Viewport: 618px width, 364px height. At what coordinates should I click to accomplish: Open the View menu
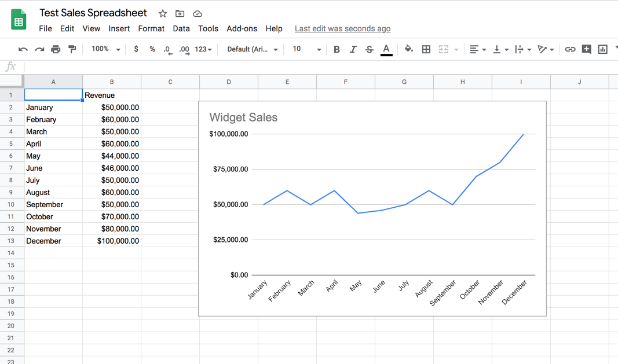(91, 28)
